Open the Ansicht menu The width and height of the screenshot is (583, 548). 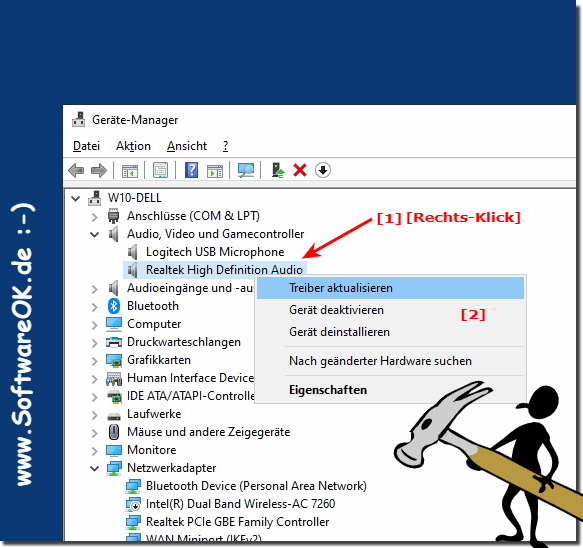(x=187, y=146)
